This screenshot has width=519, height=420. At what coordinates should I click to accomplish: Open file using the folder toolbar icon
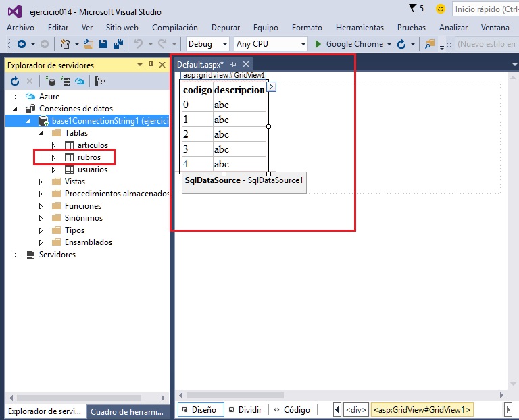click(x=88, y=44)
